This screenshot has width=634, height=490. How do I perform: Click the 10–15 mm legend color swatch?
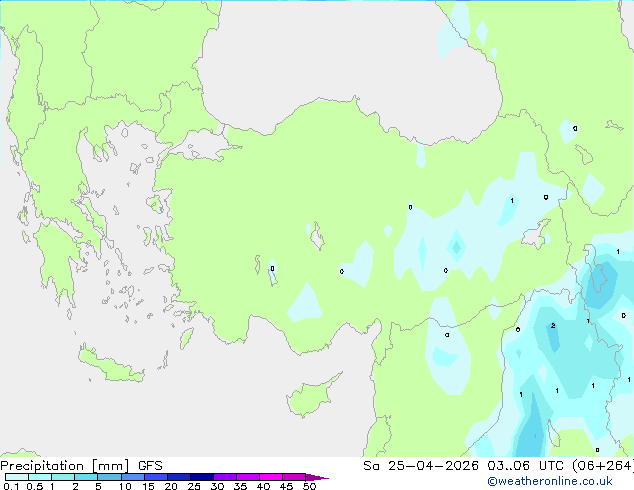point(133,477)
